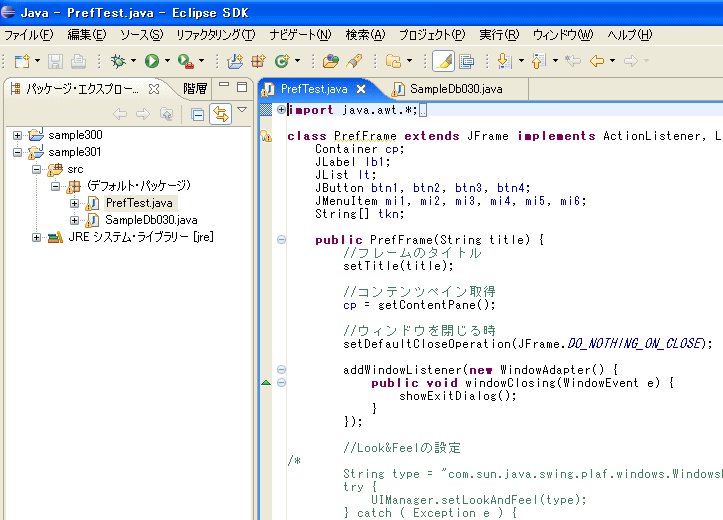Click the stacked pages icon next to Mark Occurrences

pyautogui.click(x=467, y=61)
